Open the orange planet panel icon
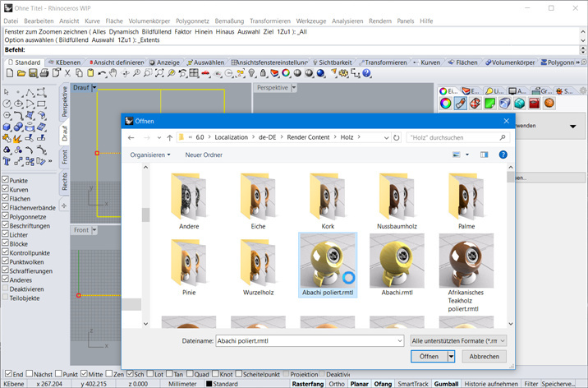588x388 pixels. pos(549,104)
